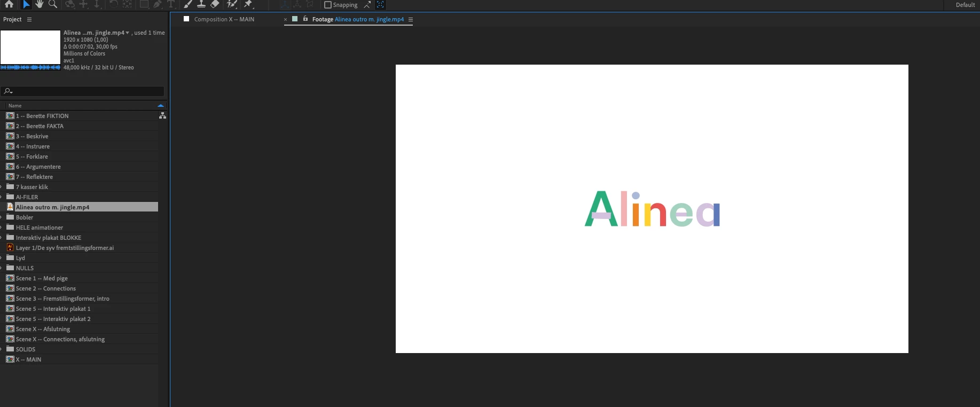Click the Local Axis mode icon
Screen dimensions: 980x407
285,4
